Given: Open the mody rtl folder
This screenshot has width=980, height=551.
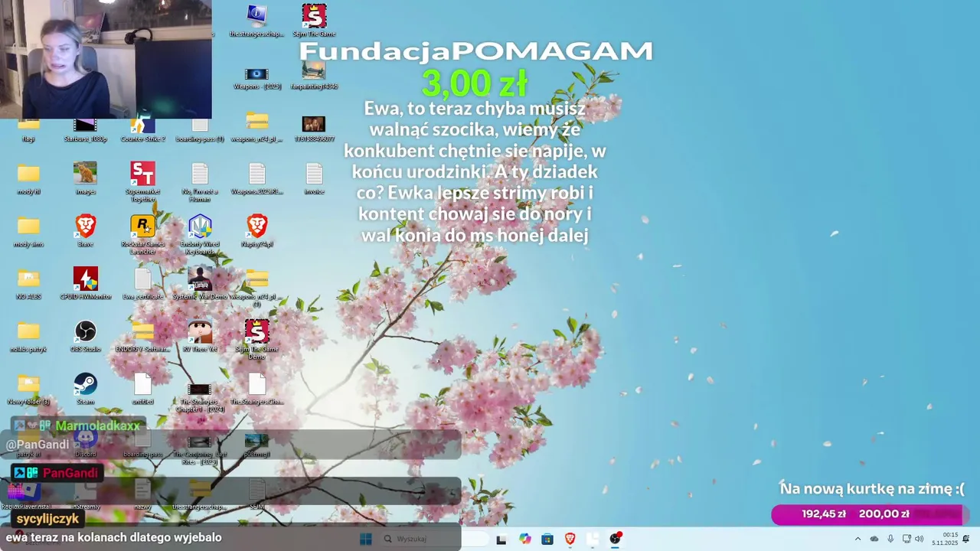Looking at the screenshot, I should [x=28, y=178].
